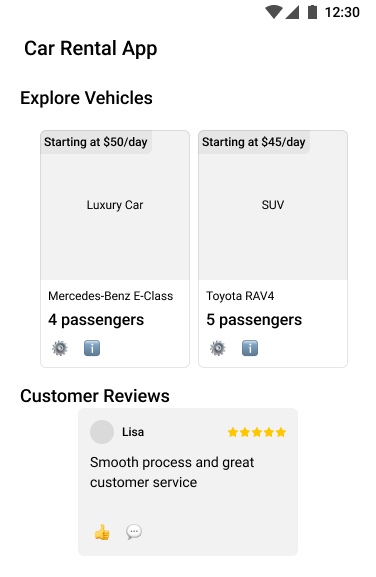Open comments on Lisa's review
Viewport: 376px width, 577px height.
pyautogui.click(x=134, y=532)
